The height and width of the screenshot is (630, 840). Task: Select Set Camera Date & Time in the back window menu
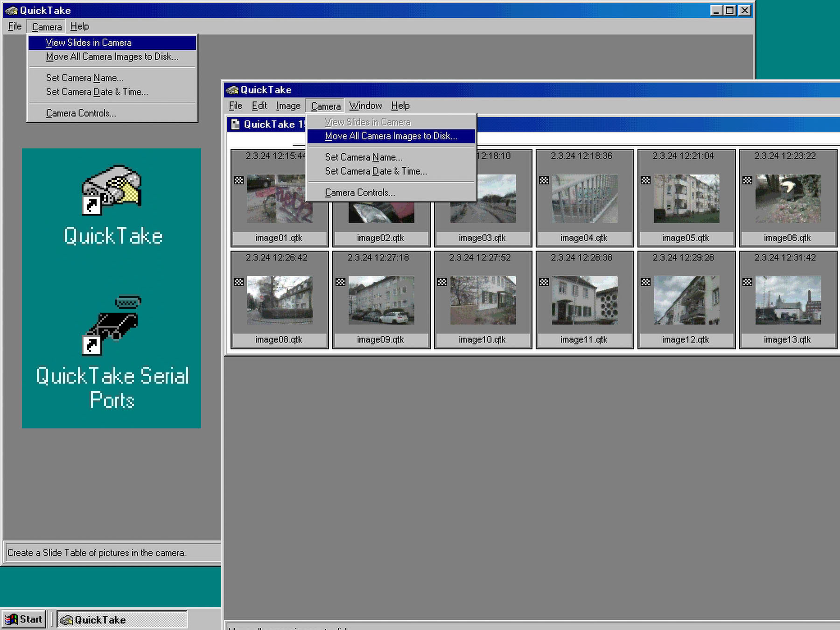tap(112, 92)
